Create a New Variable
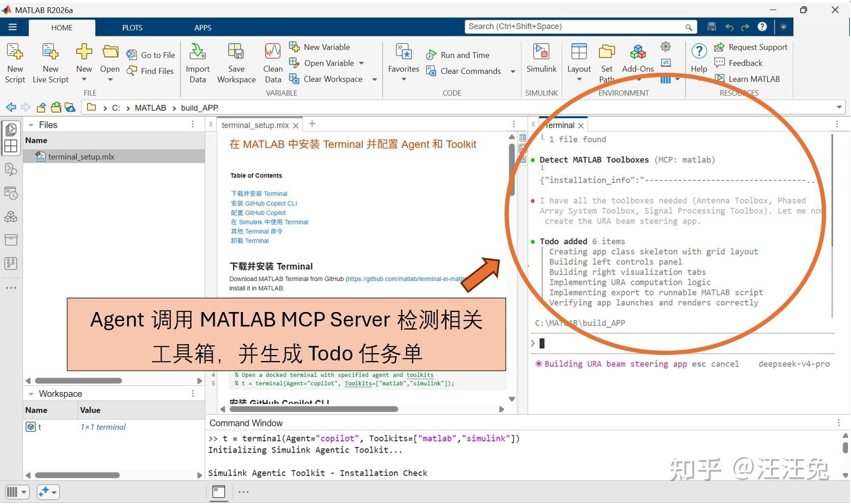 tap(320, 47)
